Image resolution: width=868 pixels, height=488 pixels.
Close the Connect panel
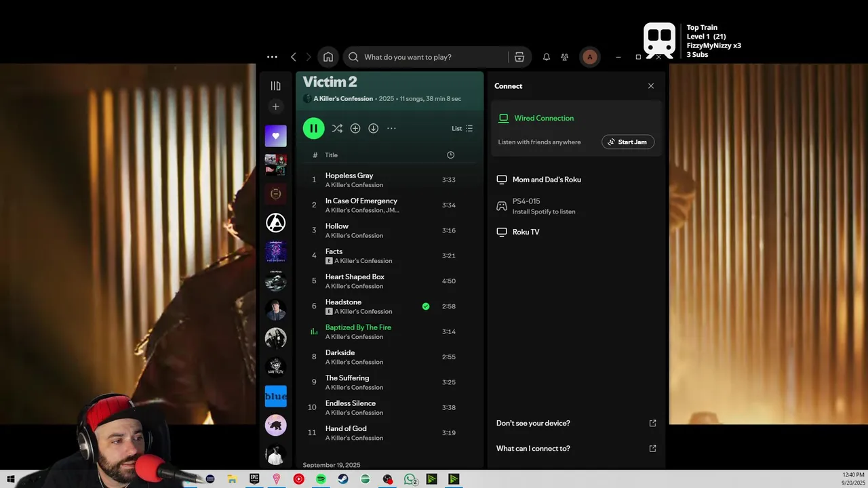click(651, 86)
